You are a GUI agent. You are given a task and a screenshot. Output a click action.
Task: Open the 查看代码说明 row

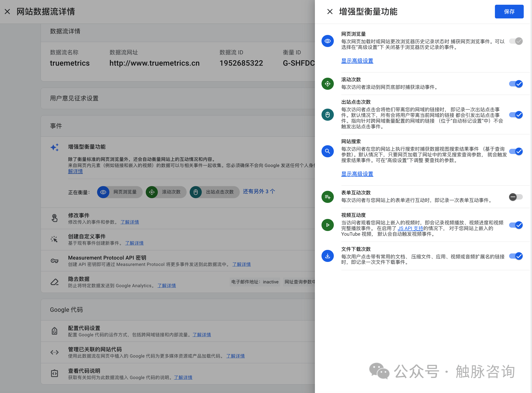click(x=178, y=374)
